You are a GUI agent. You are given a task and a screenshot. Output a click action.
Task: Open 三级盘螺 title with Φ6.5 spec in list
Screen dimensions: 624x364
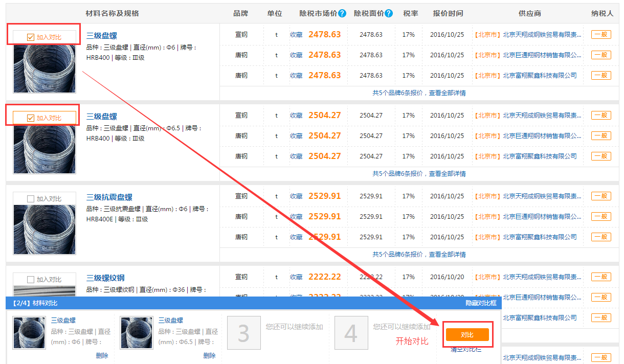tap(102, 117)
